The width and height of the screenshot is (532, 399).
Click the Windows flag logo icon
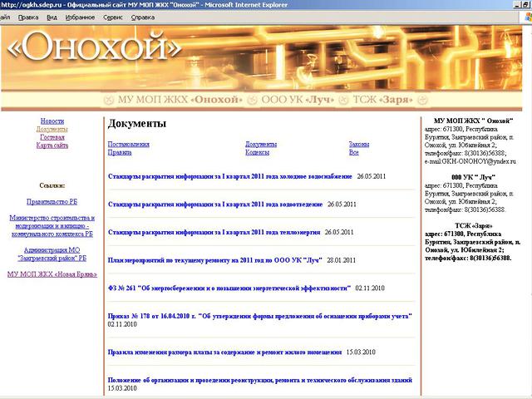pyautogui.click(x=528, y=17)
